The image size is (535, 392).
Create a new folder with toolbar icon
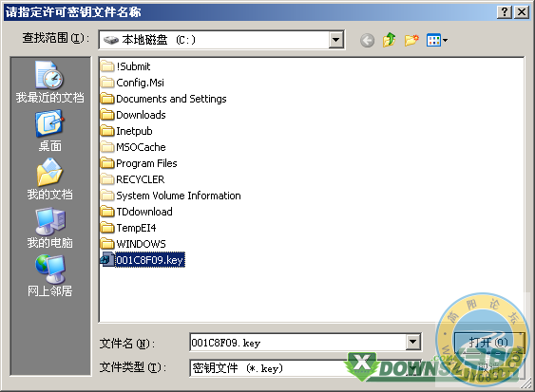(x=411, y=40)
